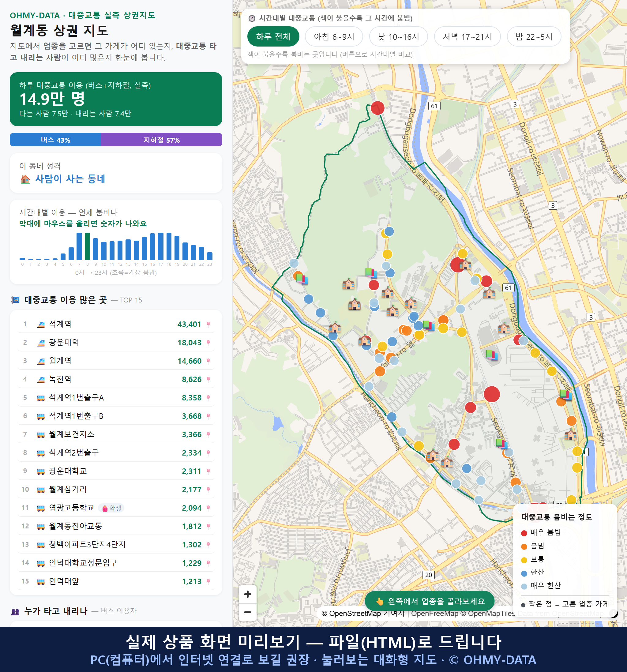Image resolution: width=627 pixels, height=672 pixels.
Task: Click the yellow 보통 legend dot
Action: coord(524,560)
